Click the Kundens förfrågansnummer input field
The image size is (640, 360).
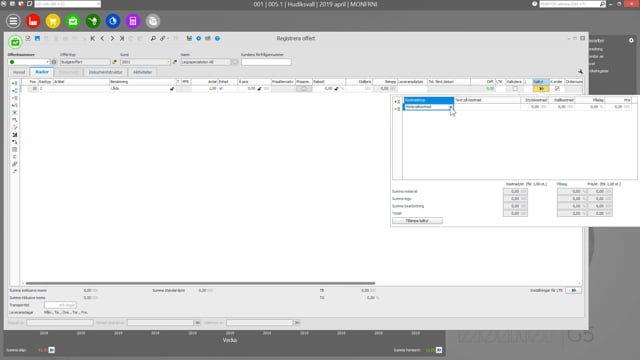pos(266,62)
